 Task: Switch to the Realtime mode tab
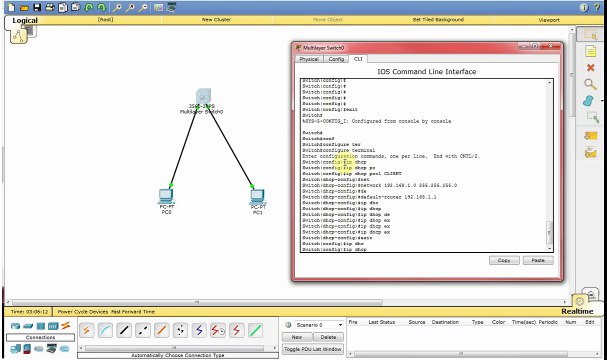577,311
